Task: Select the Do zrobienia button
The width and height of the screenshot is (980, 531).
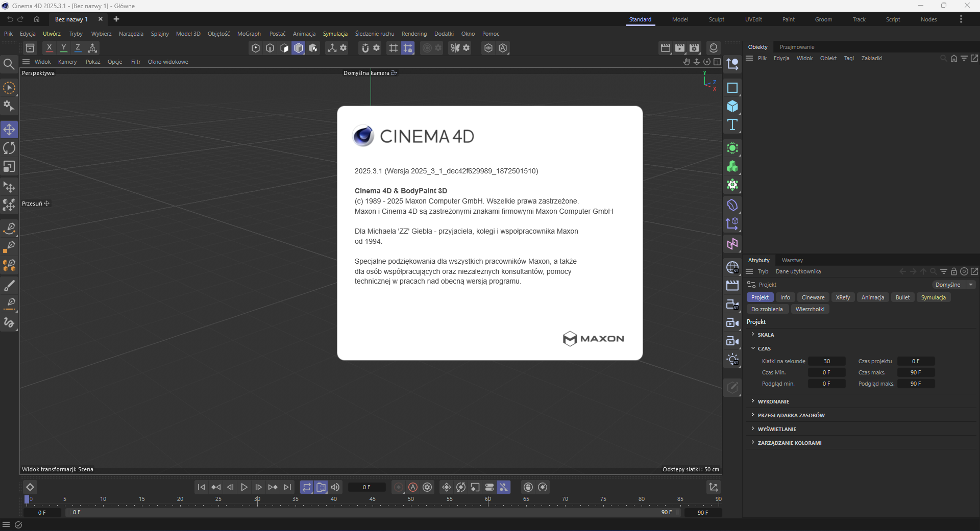Action: [767, 309]
